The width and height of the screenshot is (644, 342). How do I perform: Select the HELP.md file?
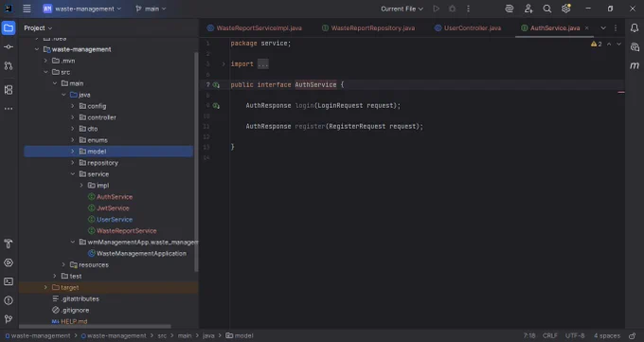(x=74, y=321)
